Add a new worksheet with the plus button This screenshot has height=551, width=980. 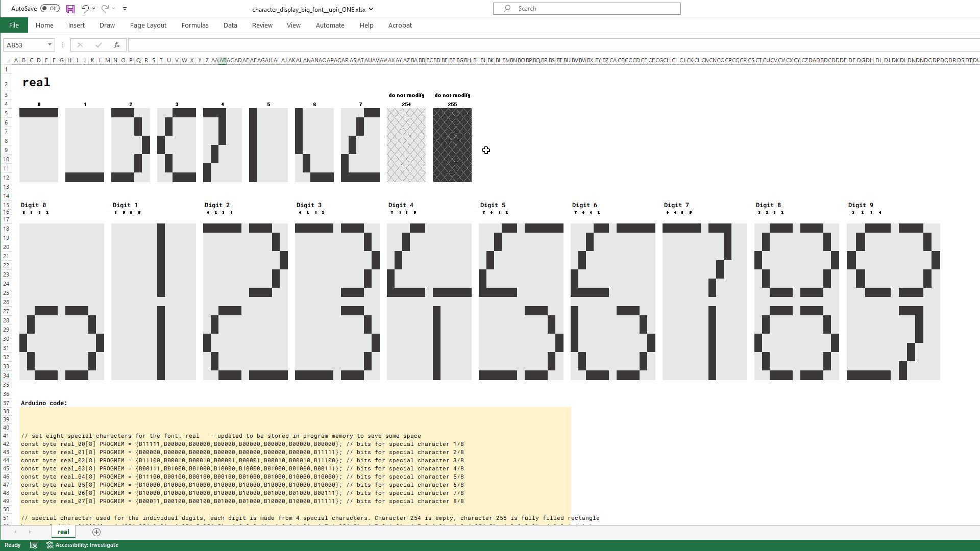96,532
